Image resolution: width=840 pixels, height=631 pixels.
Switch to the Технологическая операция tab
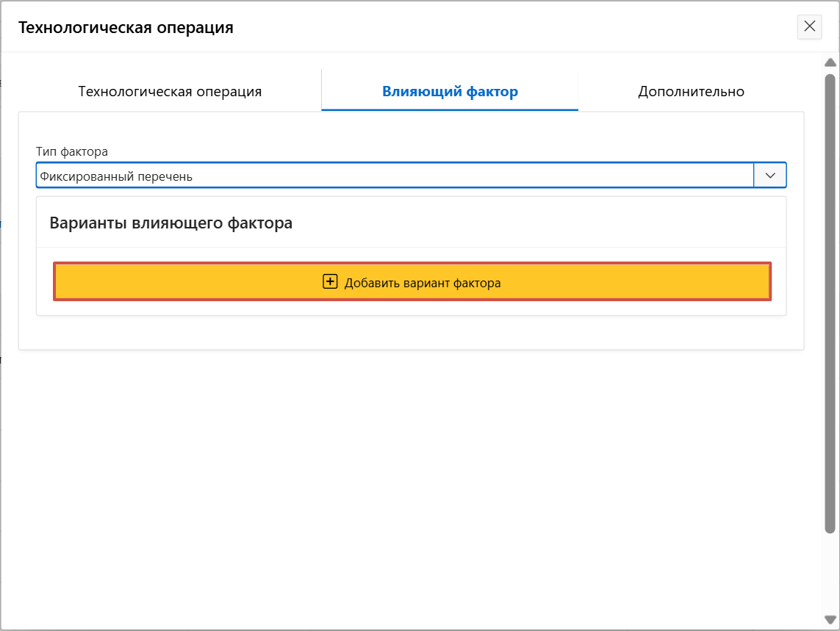(170, 92)
